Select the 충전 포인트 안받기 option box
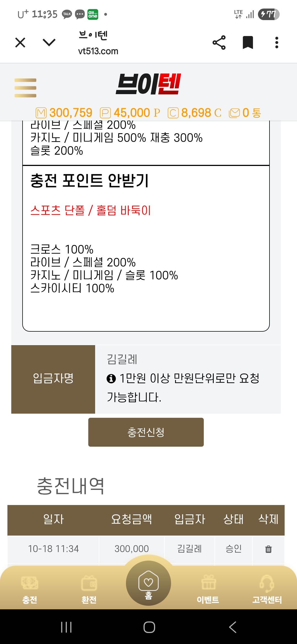Screen dimensions: 297x644 (146, 248)
